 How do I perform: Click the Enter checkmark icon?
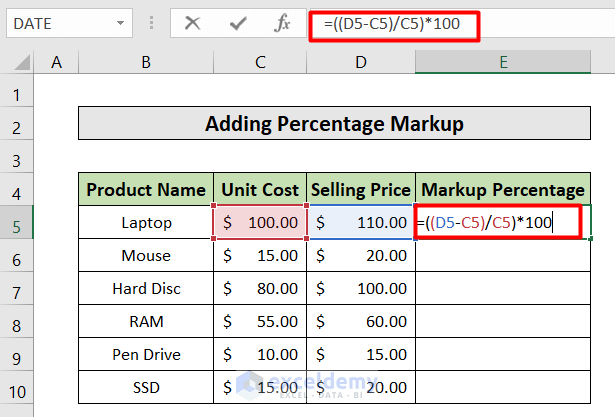tap(238, 22)
